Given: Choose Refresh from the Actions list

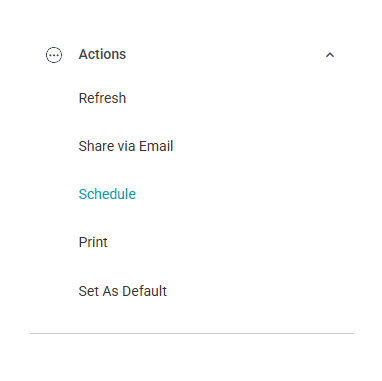Looking at the screenshot, I should (102, 98).
